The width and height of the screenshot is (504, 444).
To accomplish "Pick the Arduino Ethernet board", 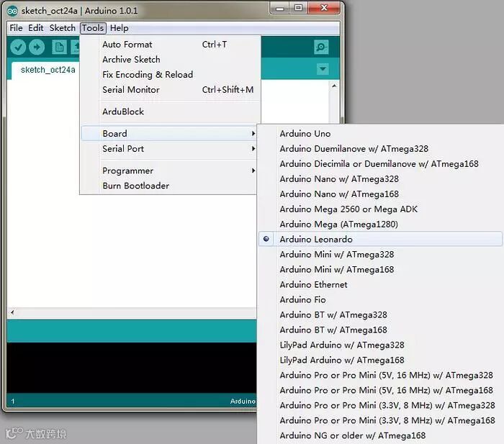I will point(380,284).
